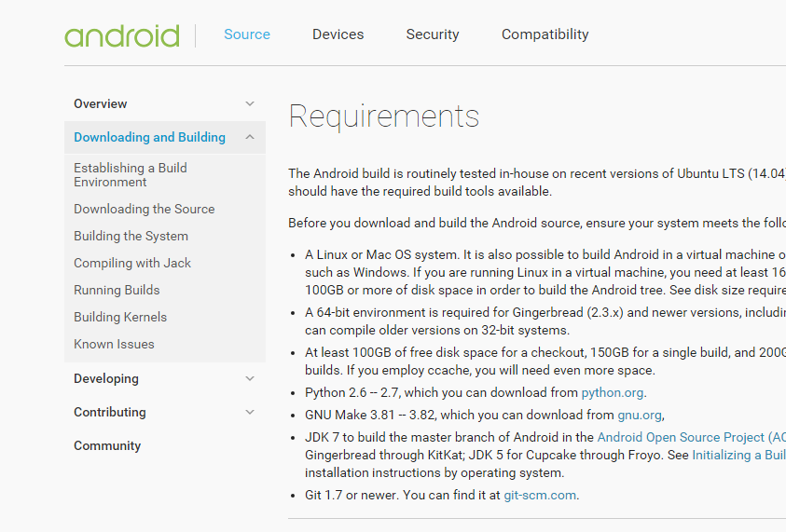Follow the gnu.org link
The image size is (786, 532).
click(x=639, y=416)
